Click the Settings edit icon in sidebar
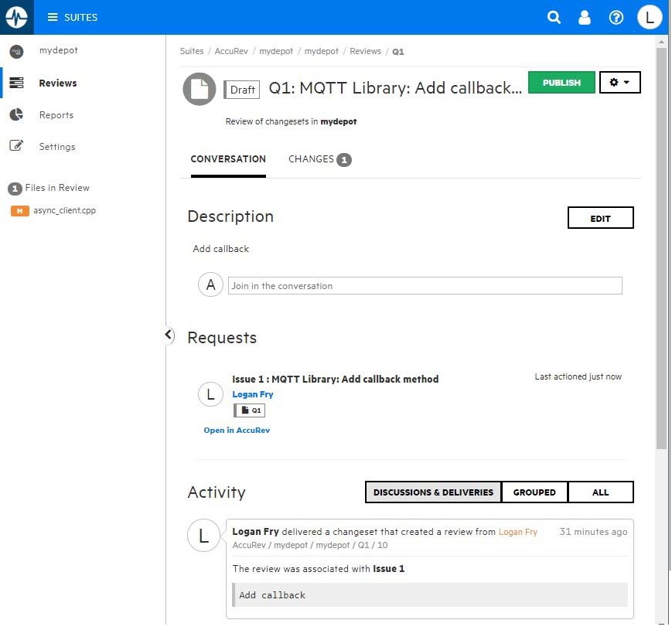672x630 pixels. point(16,146)
